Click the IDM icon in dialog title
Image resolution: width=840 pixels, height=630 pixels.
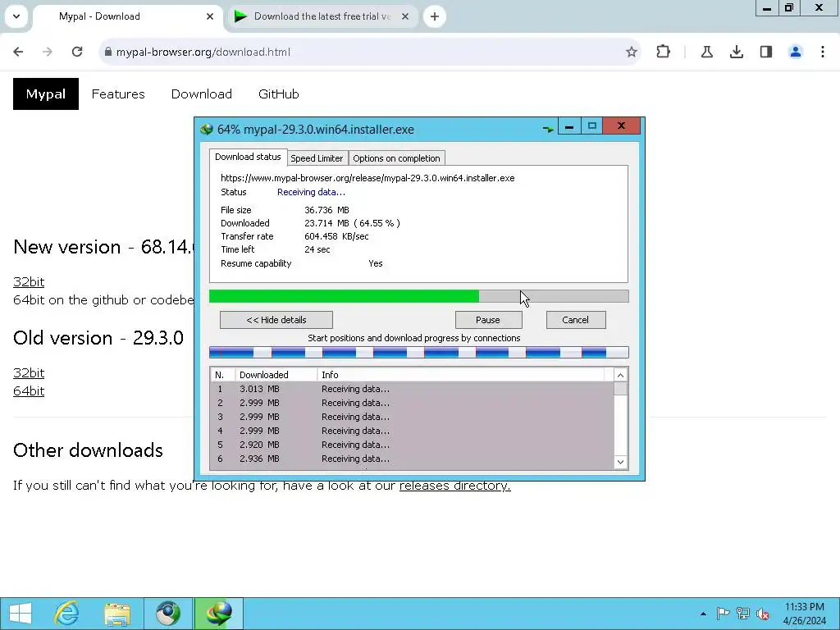[x=206, y=129]
